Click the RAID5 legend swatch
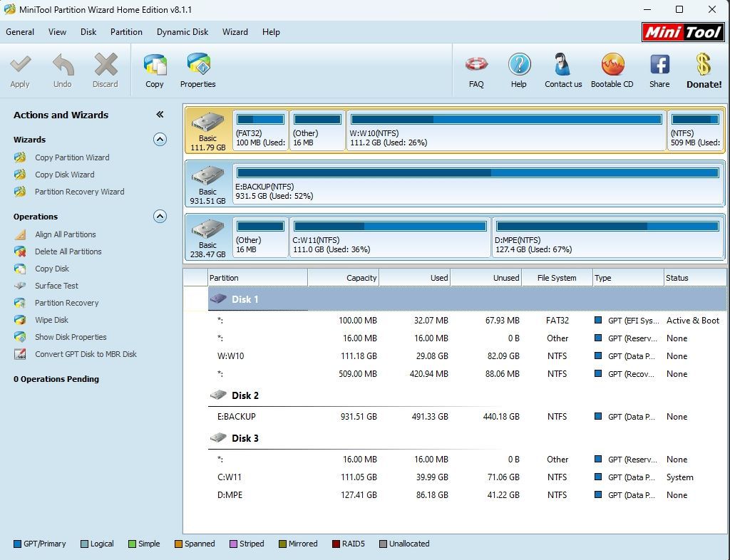Viewport: 730px width, 560px height. point(336,544)
